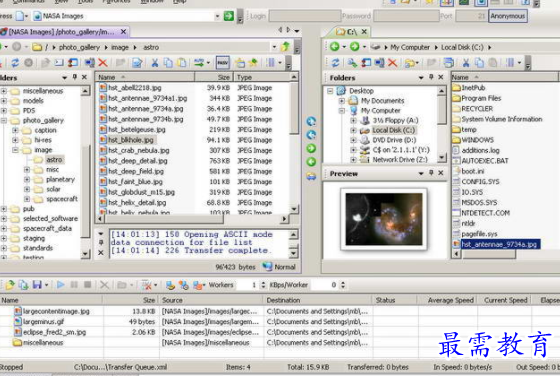Click the KBps/Worker stepper arrows
The width and height of the screenshot is (560, 376).
tap(343, 285)
